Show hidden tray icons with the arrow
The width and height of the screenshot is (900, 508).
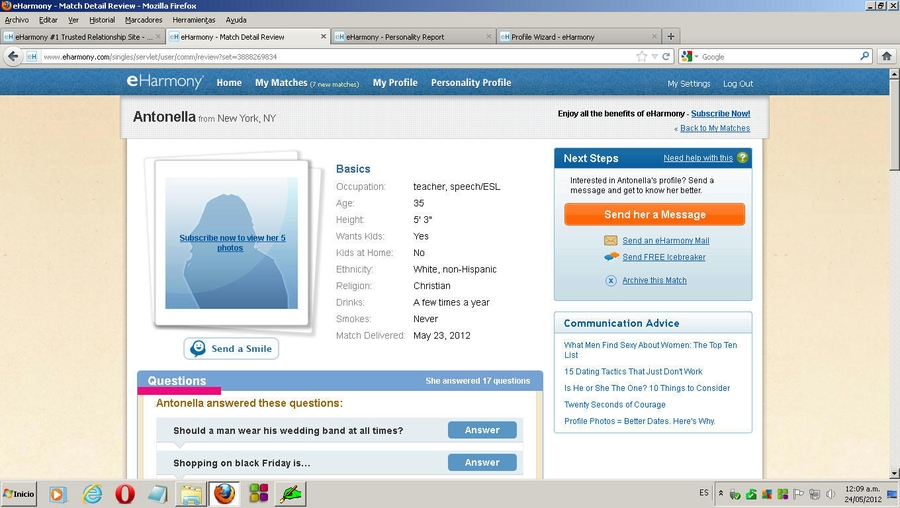[x=721, y=493]
